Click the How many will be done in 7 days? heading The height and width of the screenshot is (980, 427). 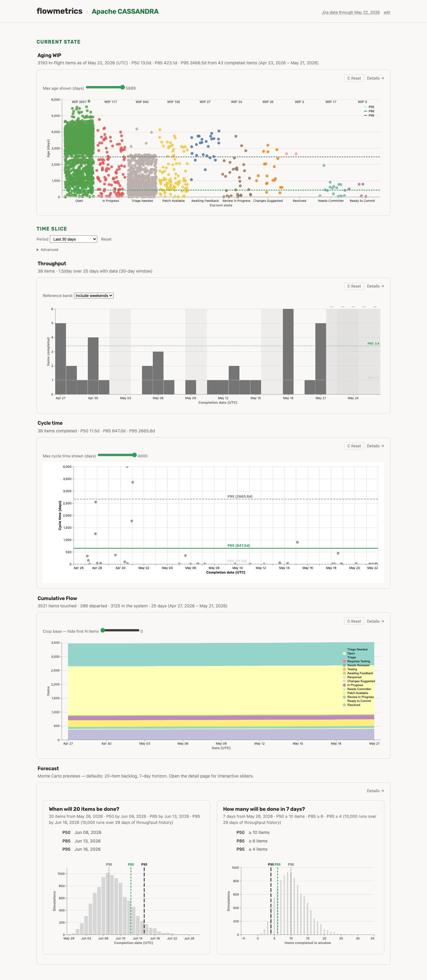264,809
